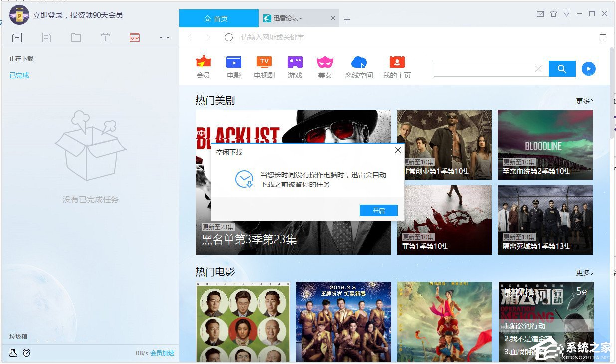Click the 0B/s speed indicator
This screenshot has height=364, width=616.
pyautogui.click(x=142, y=353)
